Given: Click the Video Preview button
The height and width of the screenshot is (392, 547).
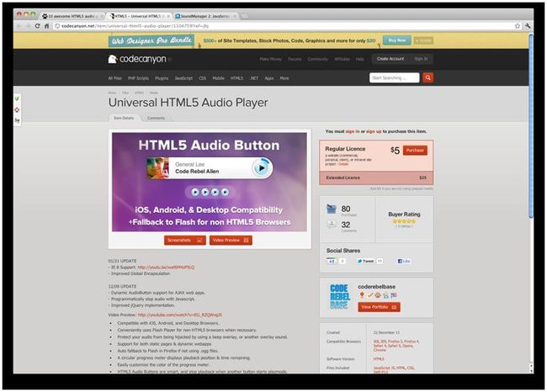Looking at the screenshot, I should coord(231,240).
